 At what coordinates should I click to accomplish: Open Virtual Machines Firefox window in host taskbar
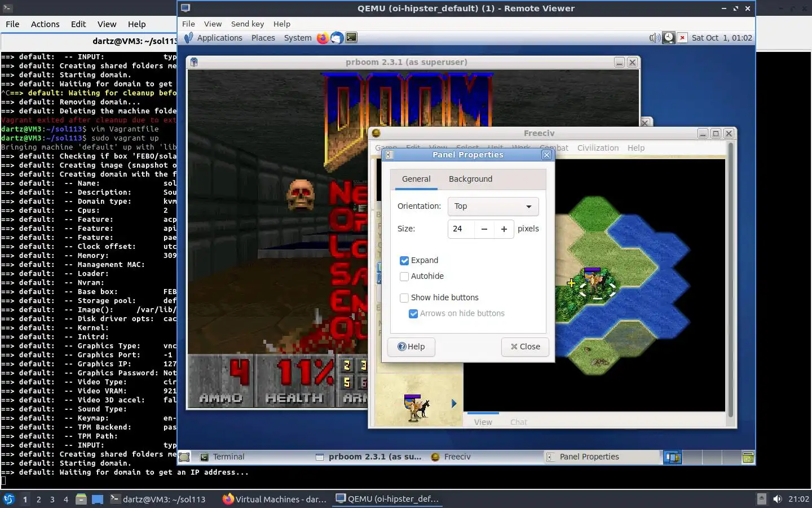pyautogui.click(x=275, y=499)
